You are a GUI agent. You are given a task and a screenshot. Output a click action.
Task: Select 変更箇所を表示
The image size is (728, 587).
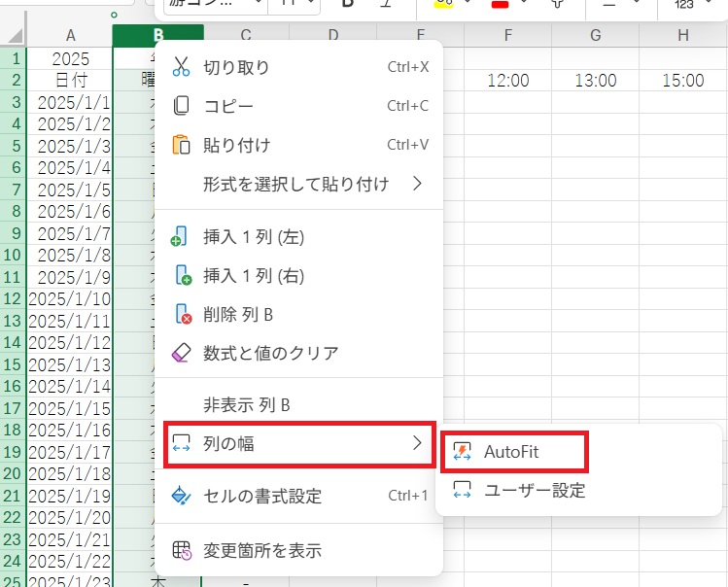(x=298, y=551)
